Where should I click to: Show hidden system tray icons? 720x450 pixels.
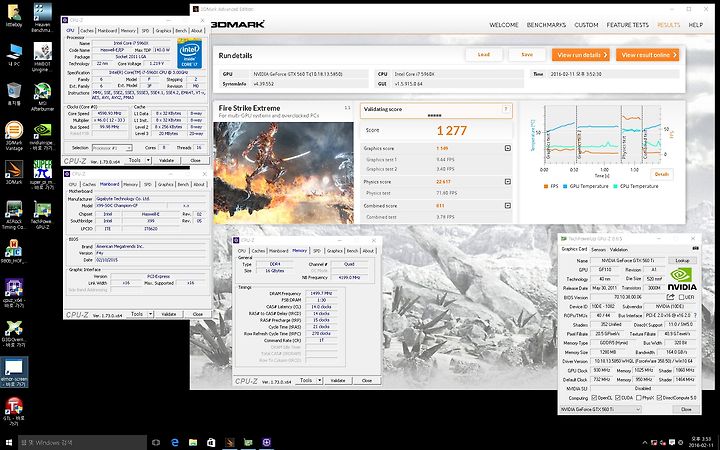click(x=645, y=443)
